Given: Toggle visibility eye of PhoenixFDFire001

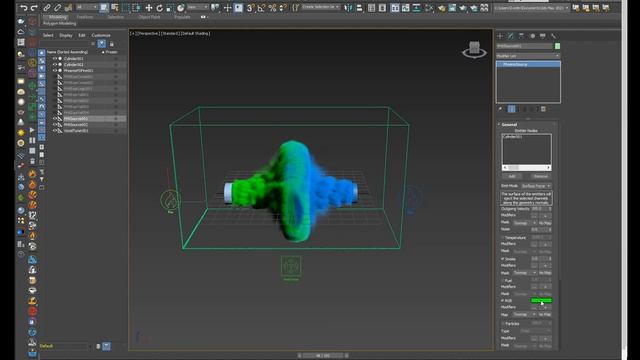Looking at the screenshot, I should [x=54, y=71].
